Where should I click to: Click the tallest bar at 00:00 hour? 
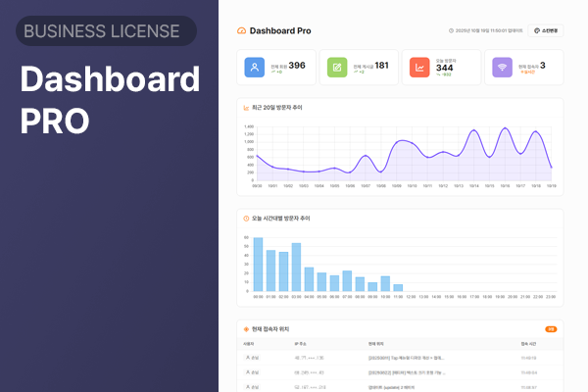(258, 265)
